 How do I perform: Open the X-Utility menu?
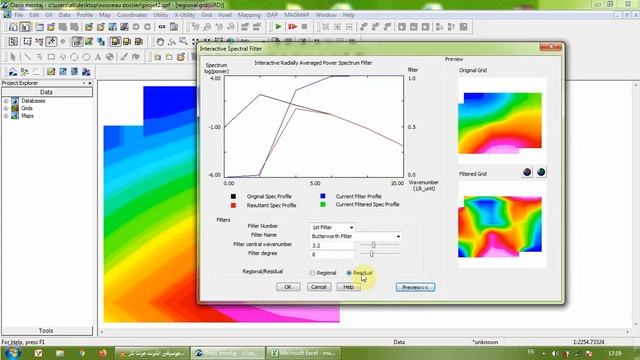pos(184,15)
